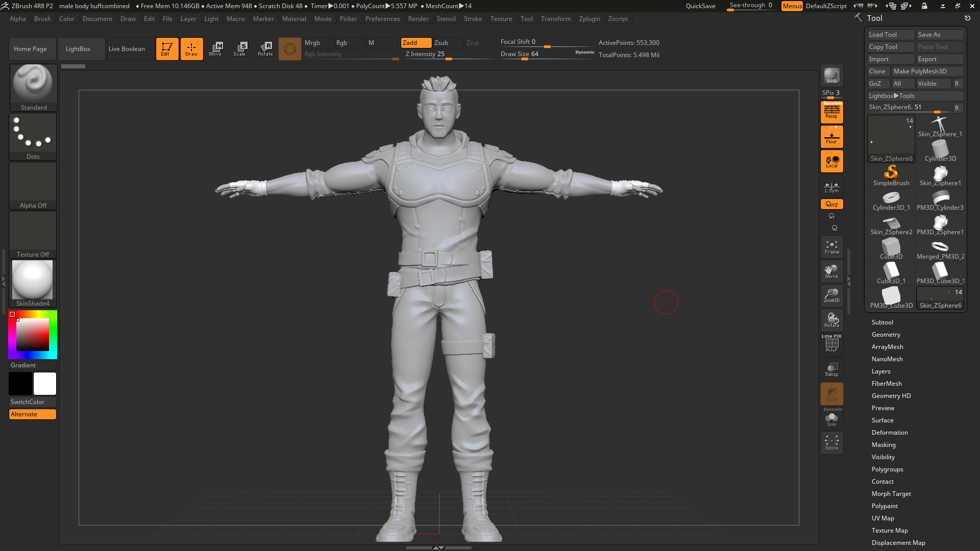Switch to Scale transform tool
Viewport: 980px width, 551px height.
(x=240, y=49)
